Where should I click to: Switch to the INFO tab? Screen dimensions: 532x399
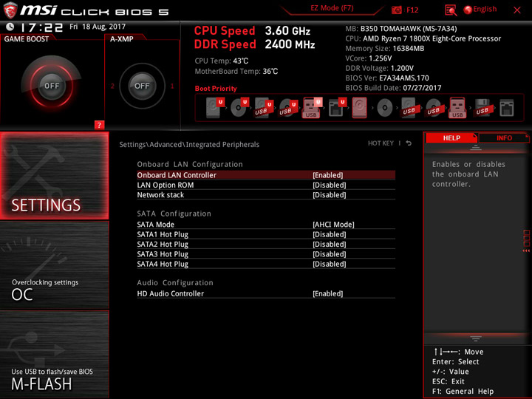click(x=504, y=137)
